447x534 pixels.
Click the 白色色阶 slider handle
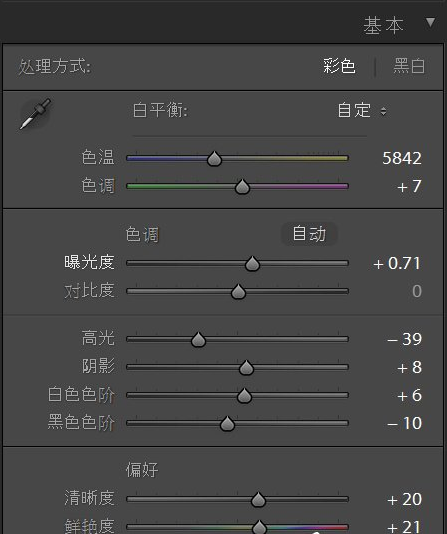244,395
